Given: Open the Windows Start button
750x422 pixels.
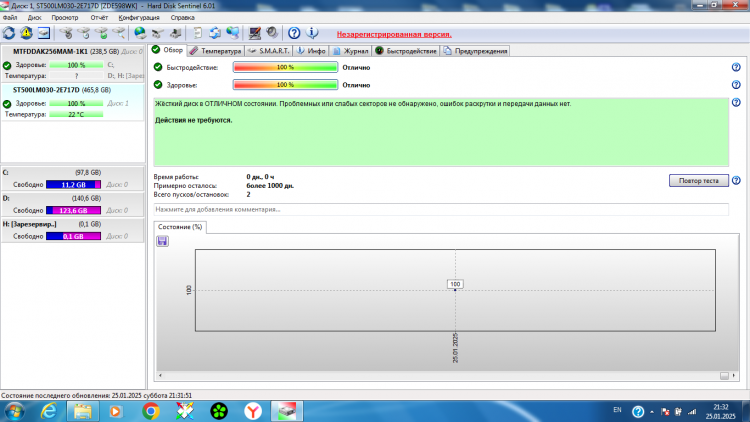Looking at the screenshot, I should click(14, 411).
